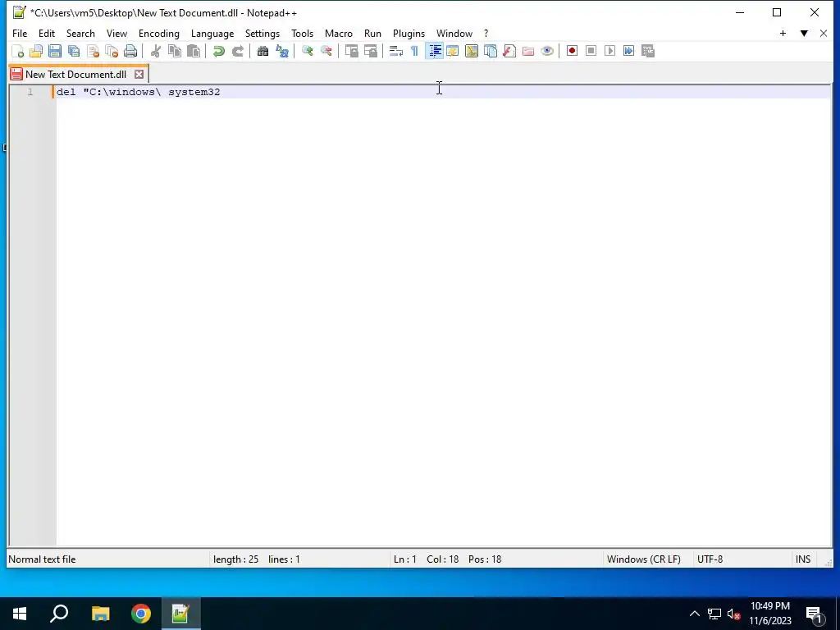Open the user-defined language dialog icon

click(453, 51)
